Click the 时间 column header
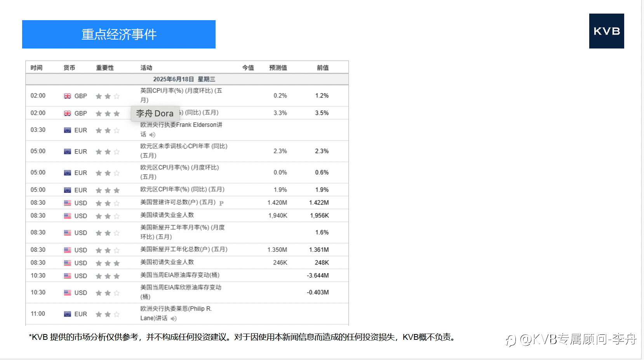644x360 pixels. coord(37,67)
